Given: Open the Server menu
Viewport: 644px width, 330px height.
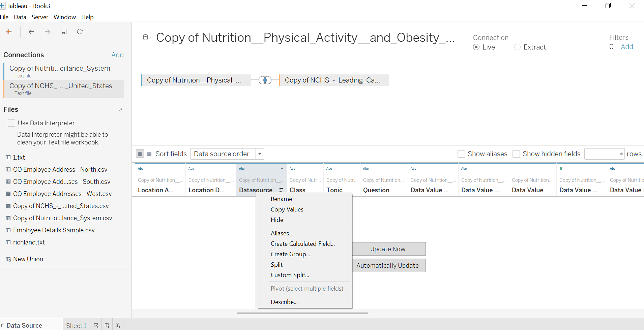Looking at the screenshot, I should click(40, 17).
